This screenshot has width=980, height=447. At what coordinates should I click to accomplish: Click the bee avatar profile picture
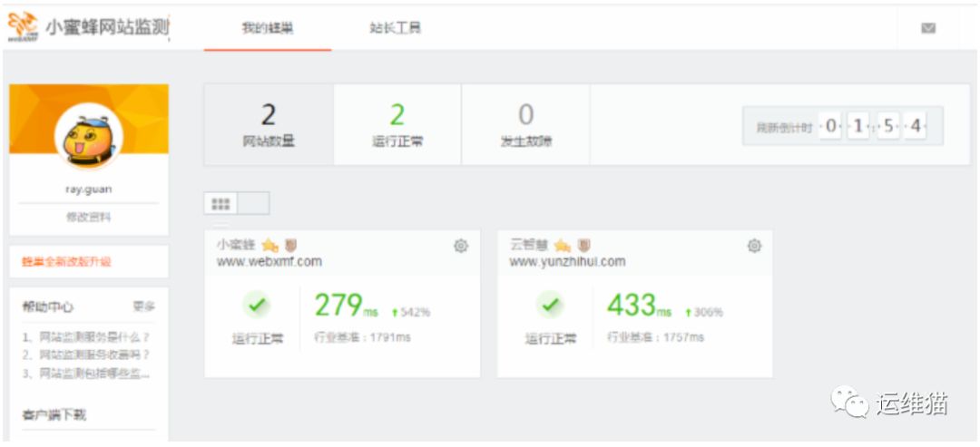[x=88, y=137]
